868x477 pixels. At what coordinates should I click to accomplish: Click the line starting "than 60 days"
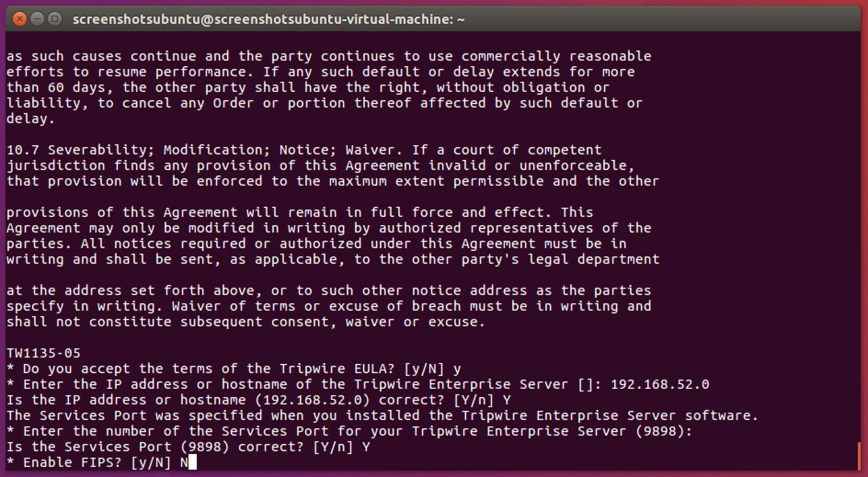click(308, 87)
